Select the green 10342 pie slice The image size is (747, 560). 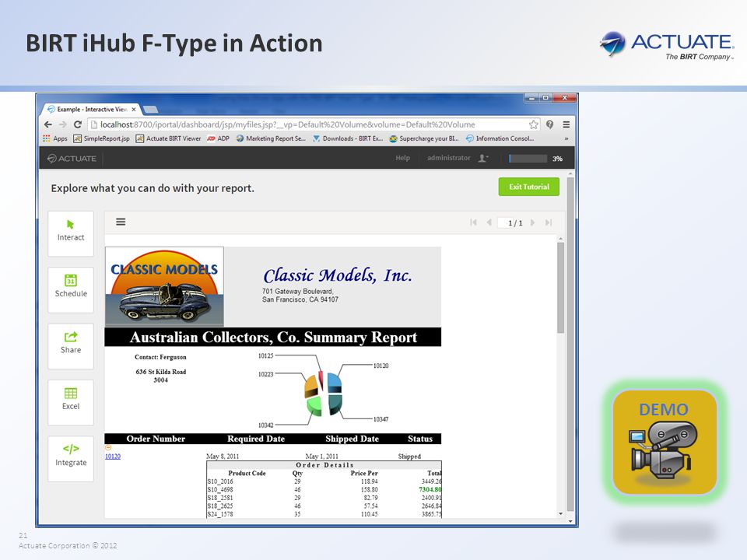click(314, 406)
